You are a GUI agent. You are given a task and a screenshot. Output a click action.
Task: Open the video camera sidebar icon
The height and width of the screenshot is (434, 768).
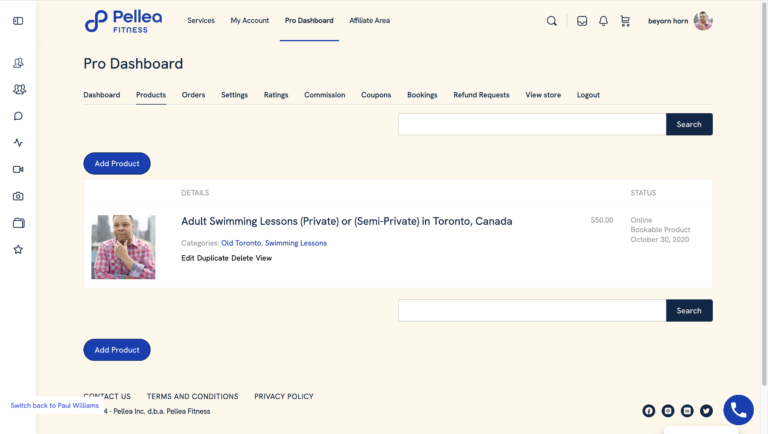click(x=18, y=169)
